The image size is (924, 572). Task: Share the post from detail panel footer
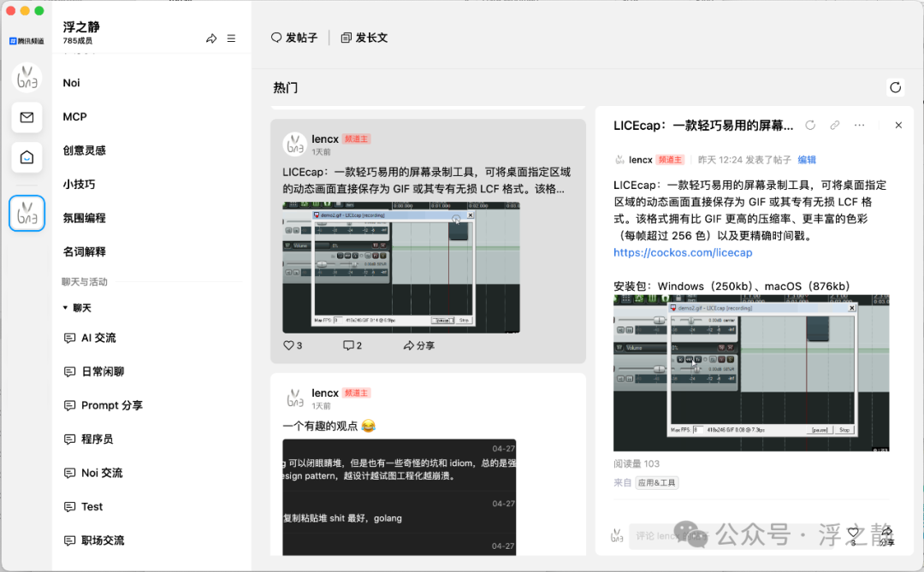click(x=887, y=535)
